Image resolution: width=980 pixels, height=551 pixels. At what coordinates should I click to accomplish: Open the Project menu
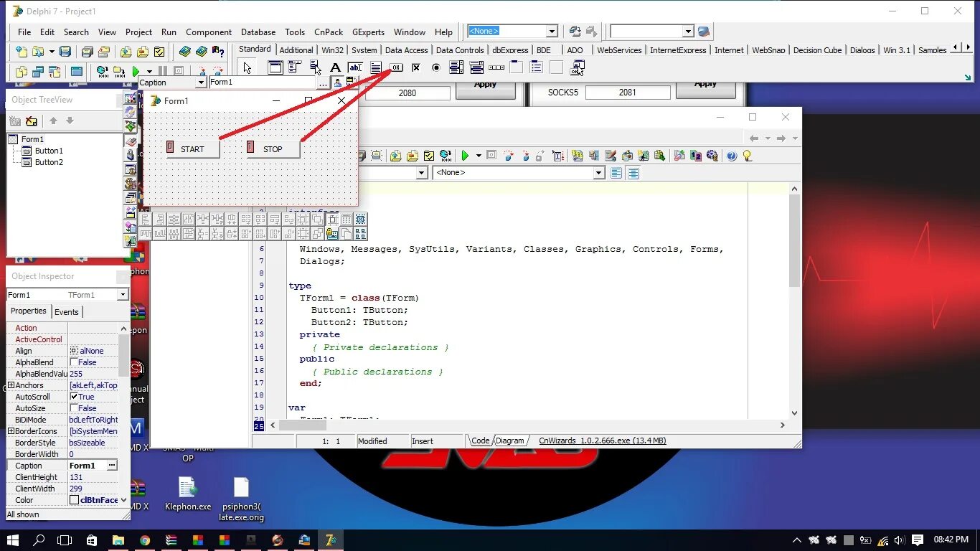pos(138,32)
